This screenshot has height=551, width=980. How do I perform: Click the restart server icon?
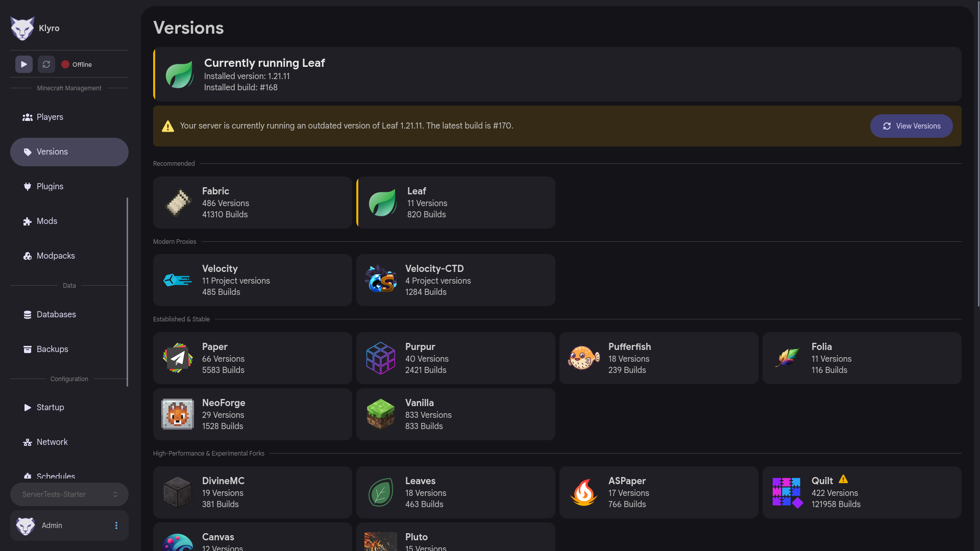46,64
